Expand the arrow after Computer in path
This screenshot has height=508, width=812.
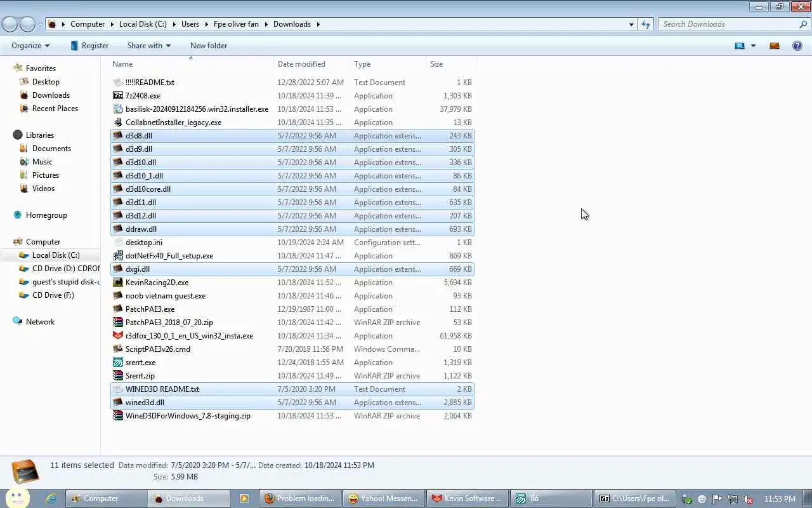(x=112, y=24)
